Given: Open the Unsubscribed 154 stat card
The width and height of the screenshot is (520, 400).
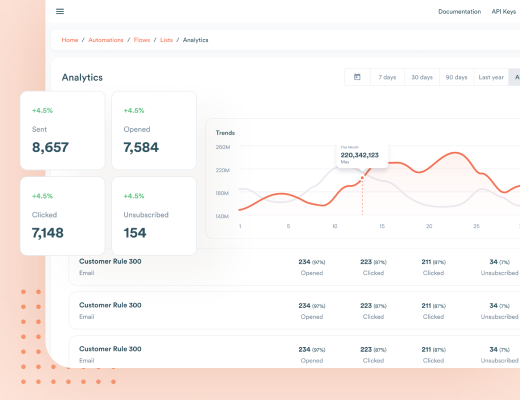Looking at the screenshot, I should pos(154,216).
